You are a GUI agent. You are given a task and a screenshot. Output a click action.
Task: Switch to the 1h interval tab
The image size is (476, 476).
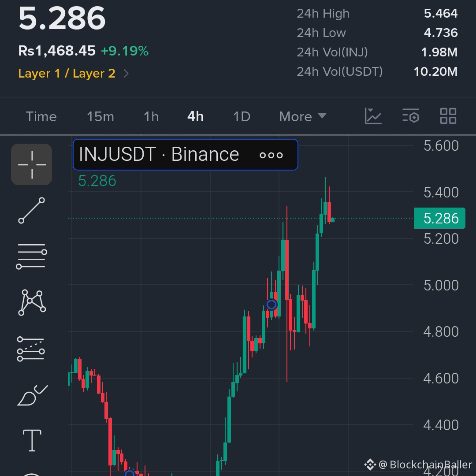click(151, 116)
